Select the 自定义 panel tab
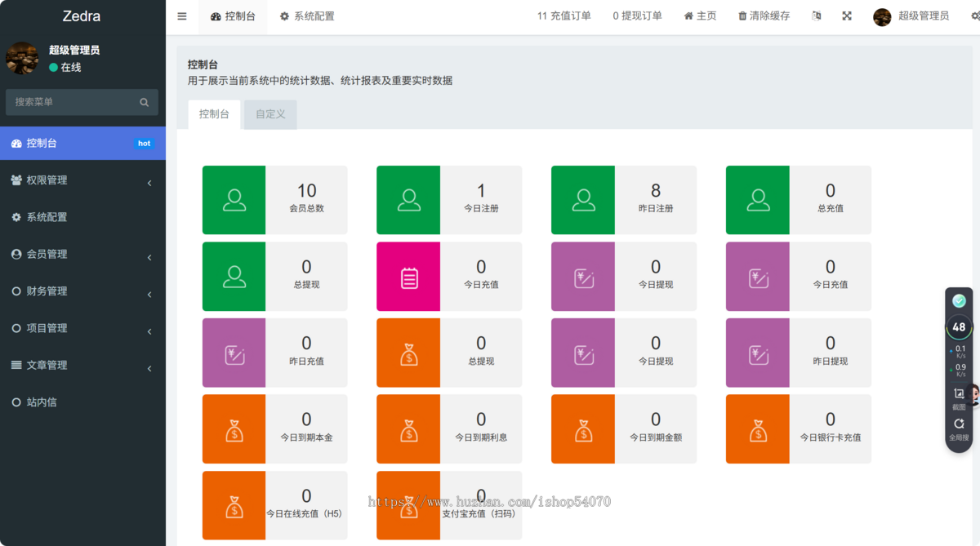The width and height of the screenshot is (980, 546). [x=270, y=114]
